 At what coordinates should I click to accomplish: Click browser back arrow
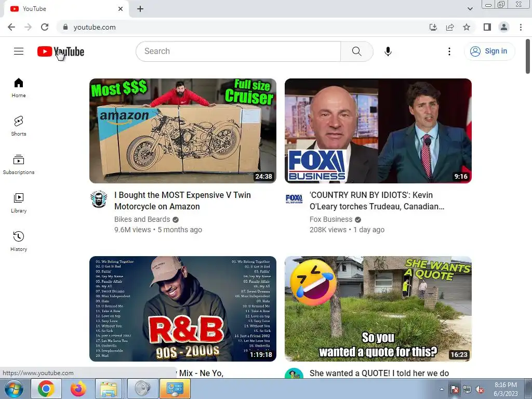click(11, 27)
